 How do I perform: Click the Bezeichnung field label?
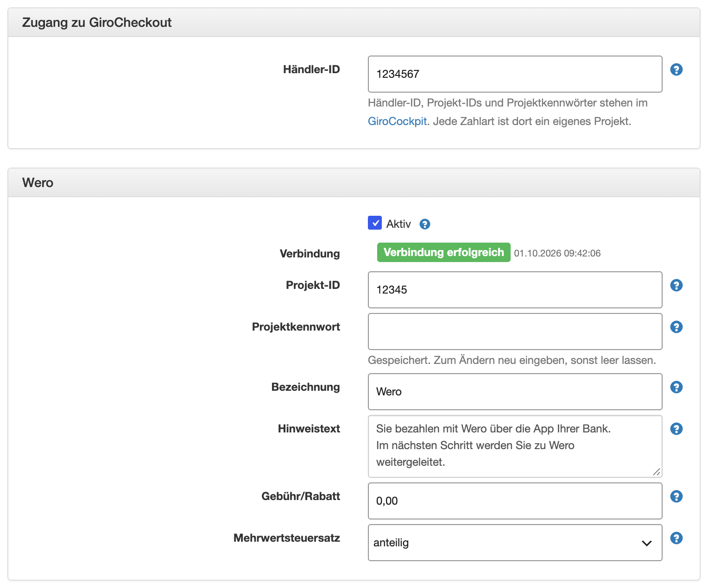pos(305,387)
